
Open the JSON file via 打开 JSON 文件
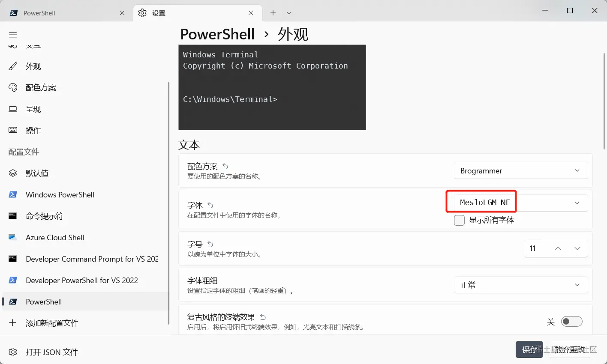click(x=85, y=352)
